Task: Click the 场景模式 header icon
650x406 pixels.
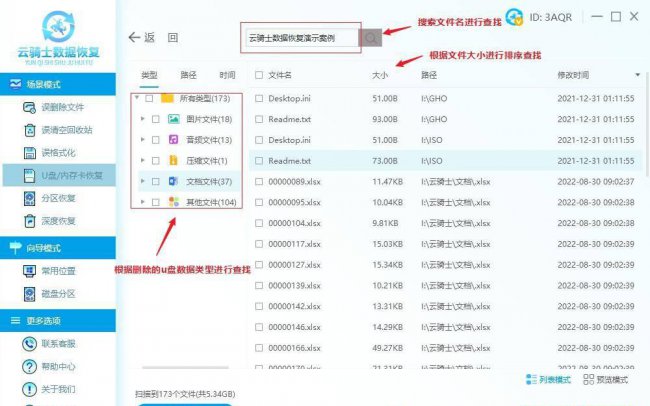Action: (15, 84)
